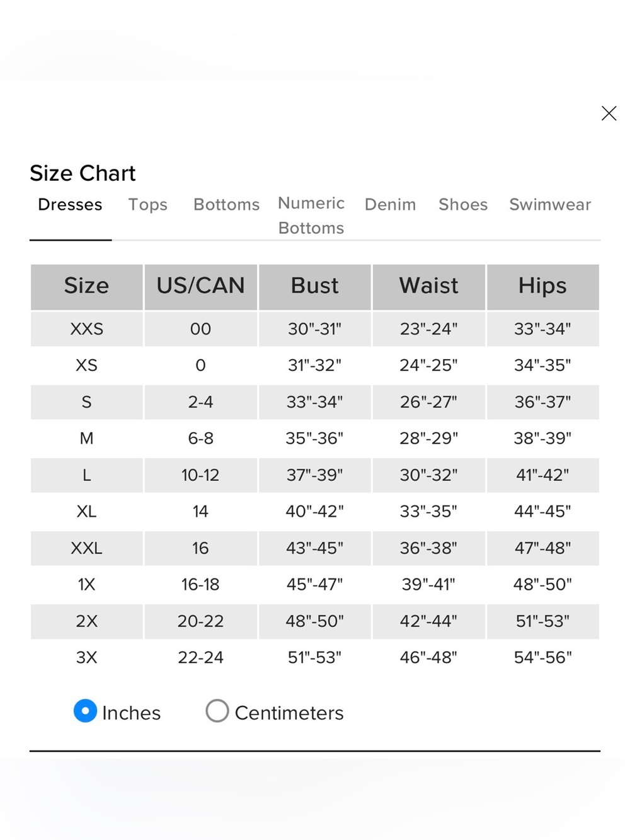Select the Inches radio button
This screenshot has height=840, width=630.
coord(85,711)
